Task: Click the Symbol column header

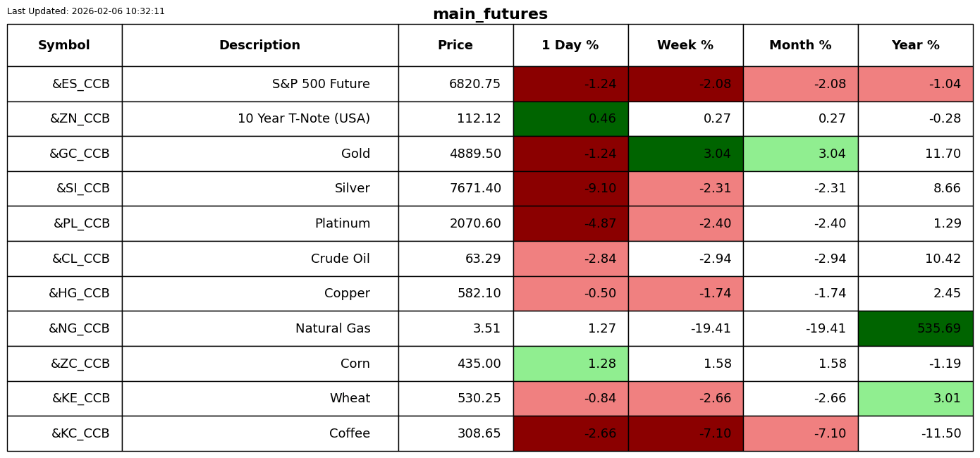Action: 64,45
